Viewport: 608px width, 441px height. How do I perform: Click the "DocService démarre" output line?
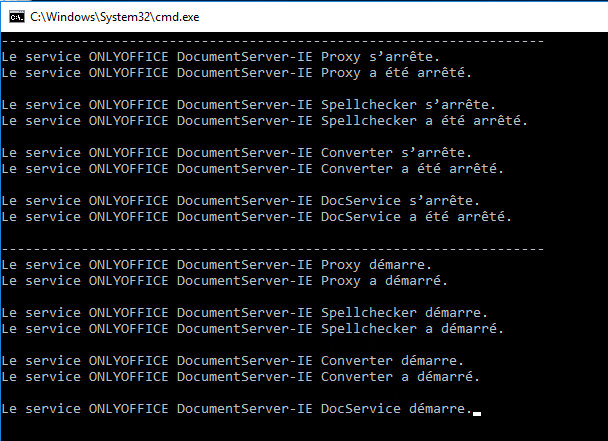pyautogui.click(x=237, y=409)
